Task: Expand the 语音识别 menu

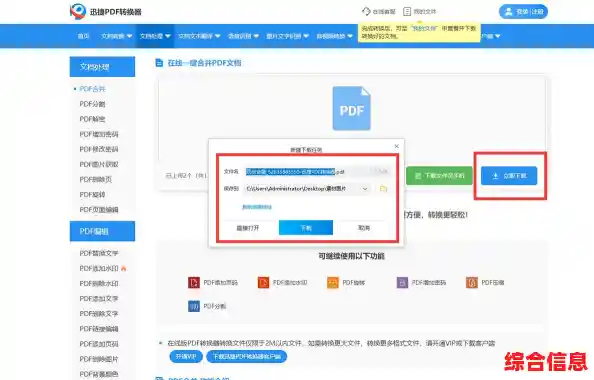Action: coord(243,36)
